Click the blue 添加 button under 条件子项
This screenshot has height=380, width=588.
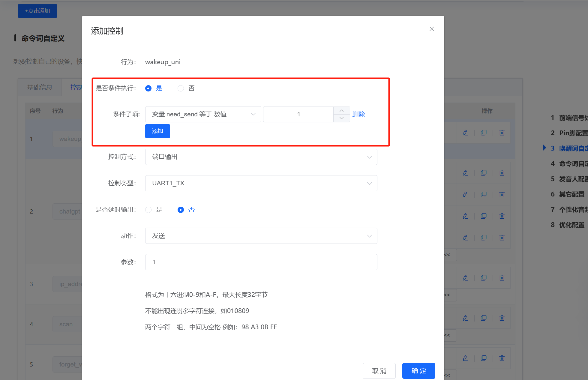157,131
